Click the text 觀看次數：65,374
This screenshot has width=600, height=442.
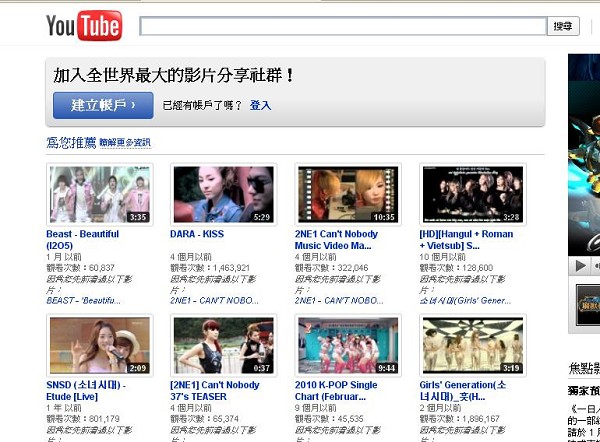204,419
